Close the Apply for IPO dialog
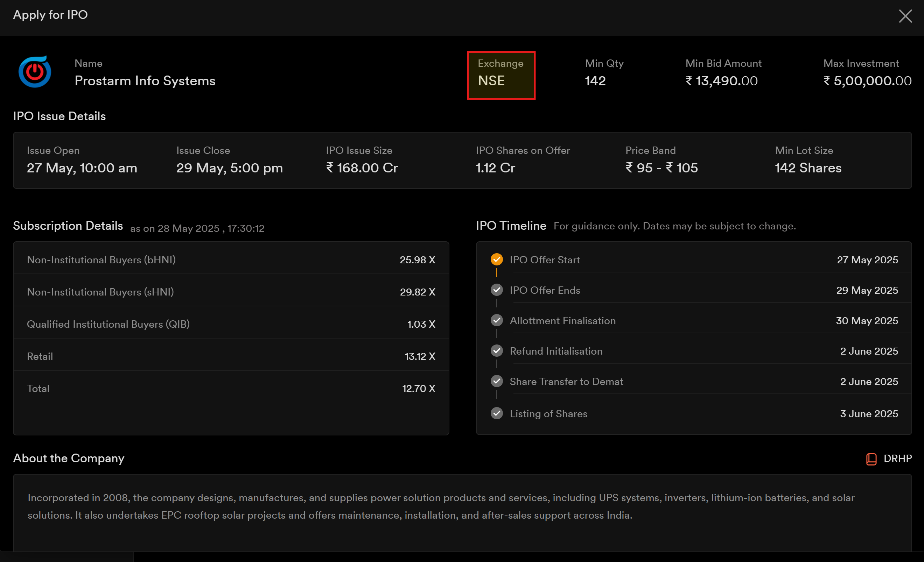The width and height of the screenshot is (924, 562). (x=905, y=16)
